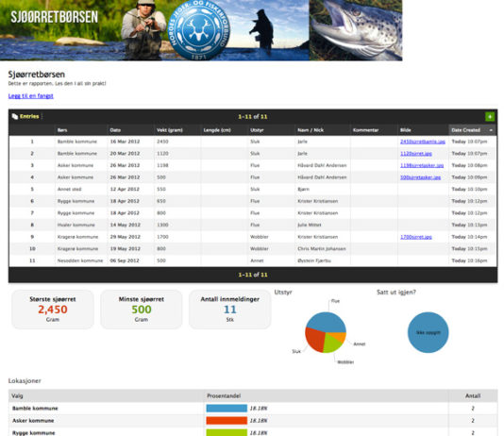Click the 'Ikke oppgitt' pie chart

coord(428,332)
